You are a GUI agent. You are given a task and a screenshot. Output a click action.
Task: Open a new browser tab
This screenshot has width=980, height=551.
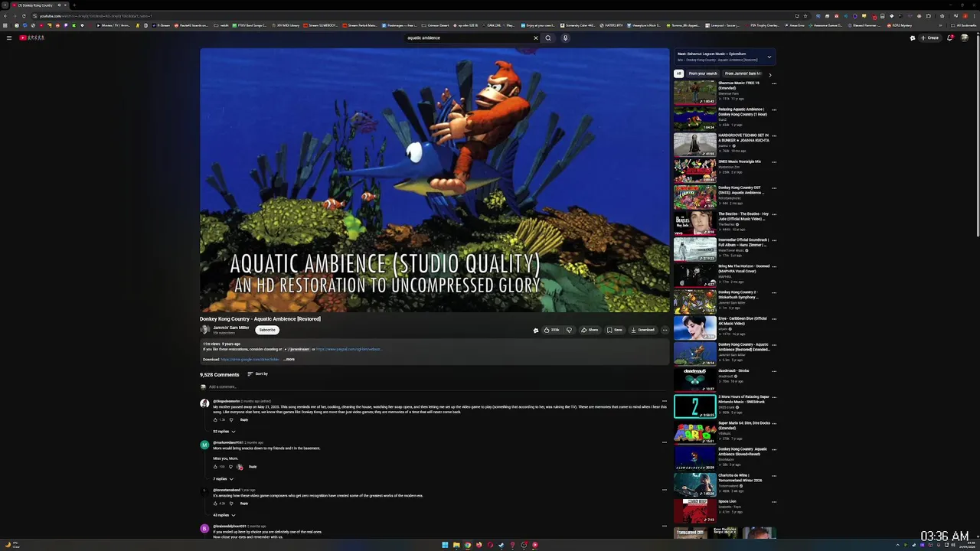(x=73, y=5)
